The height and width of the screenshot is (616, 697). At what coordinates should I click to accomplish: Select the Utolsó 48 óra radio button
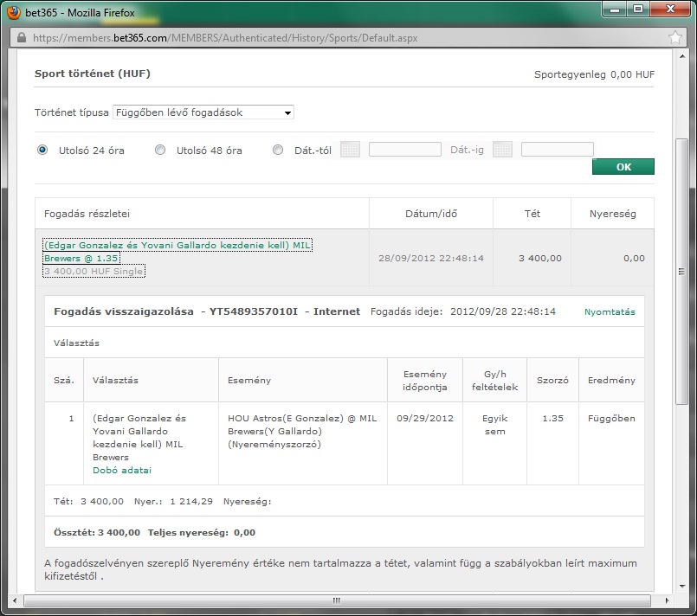pyautogui.click(x=160, y=150)
